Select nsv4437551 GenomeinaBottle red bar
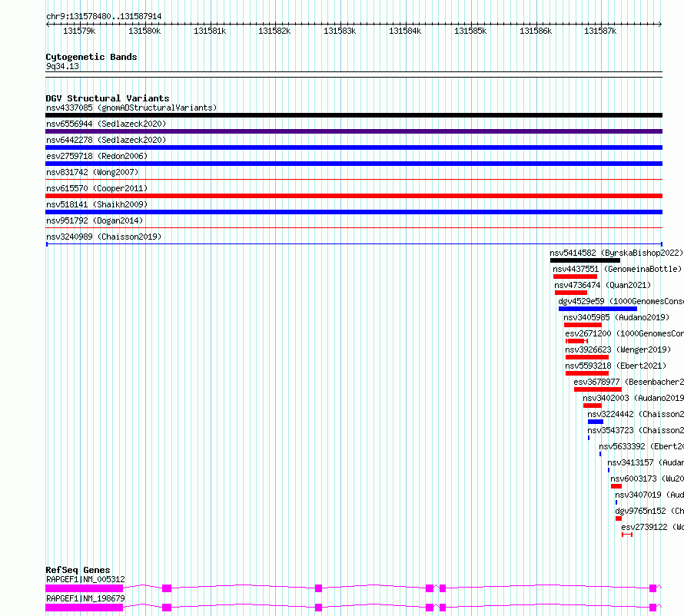 [x=575, y=277]
